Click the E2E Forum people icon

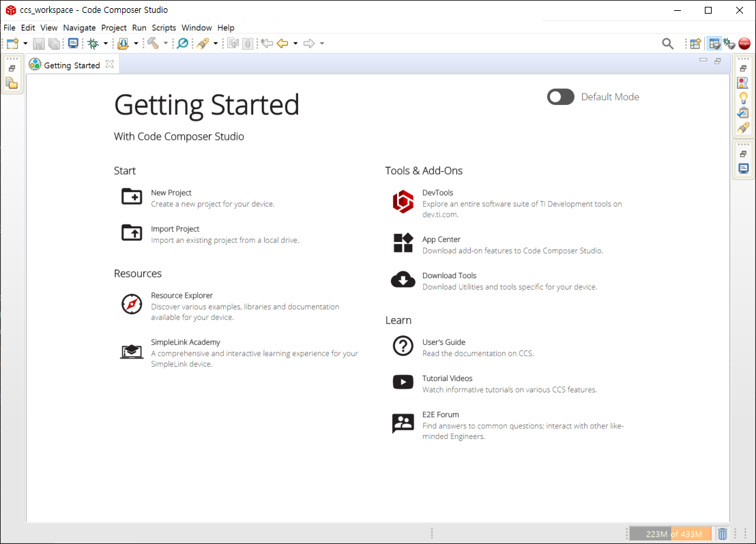coord(403,423)
